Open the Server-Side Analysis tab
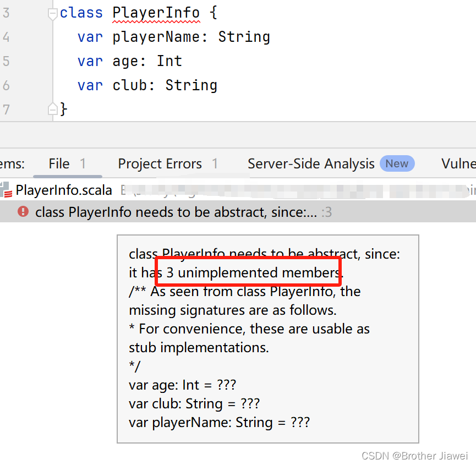 coord(311,164)
